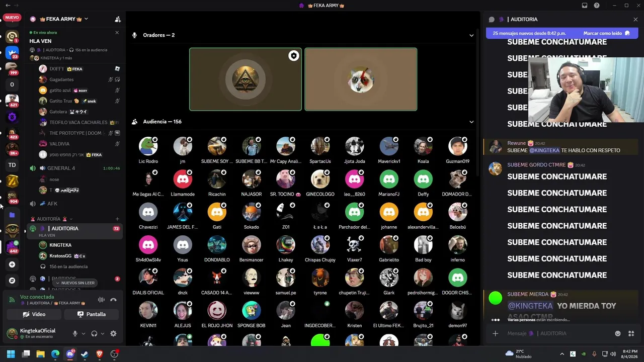Screen dimensions: 644x362
Task: Disconnect from voice with the hang-up icon
Action: 113,300
